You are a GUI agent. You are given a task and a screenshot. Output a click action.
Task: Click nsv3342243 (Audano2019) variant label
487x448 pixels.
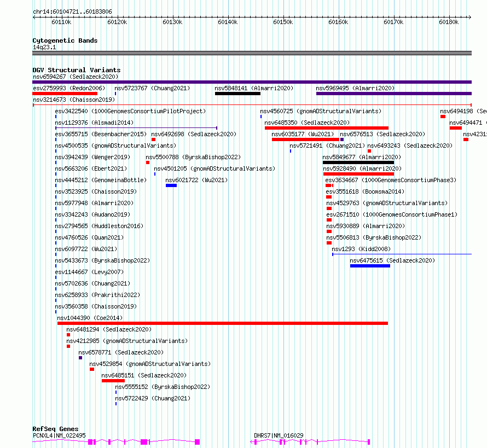[x=92, y=214]
